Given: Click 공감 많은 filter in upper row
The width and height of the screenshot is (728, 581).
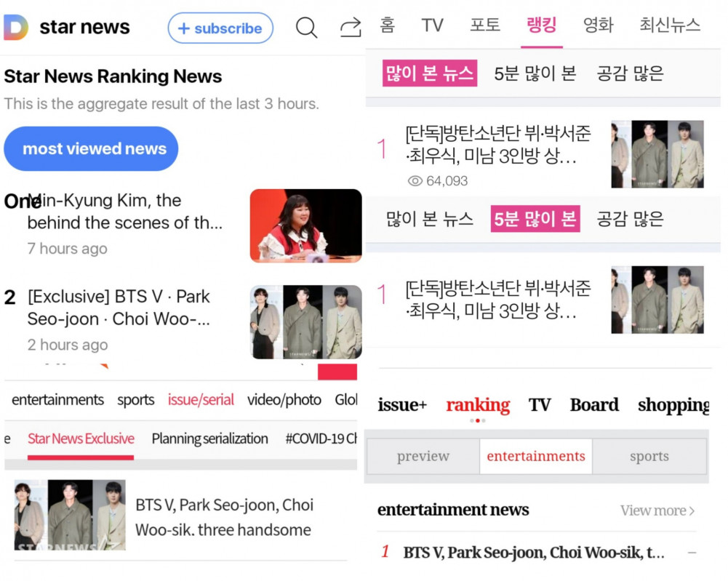Looking at the screenshot, I should pyautogui.click(x=630, y=73).
